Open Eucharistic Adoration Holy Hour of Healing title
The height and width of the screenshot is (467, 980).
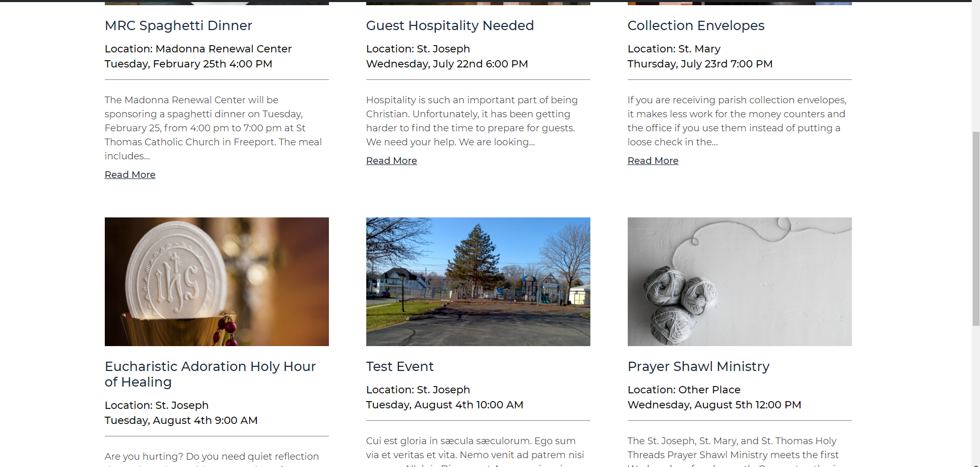210,374
